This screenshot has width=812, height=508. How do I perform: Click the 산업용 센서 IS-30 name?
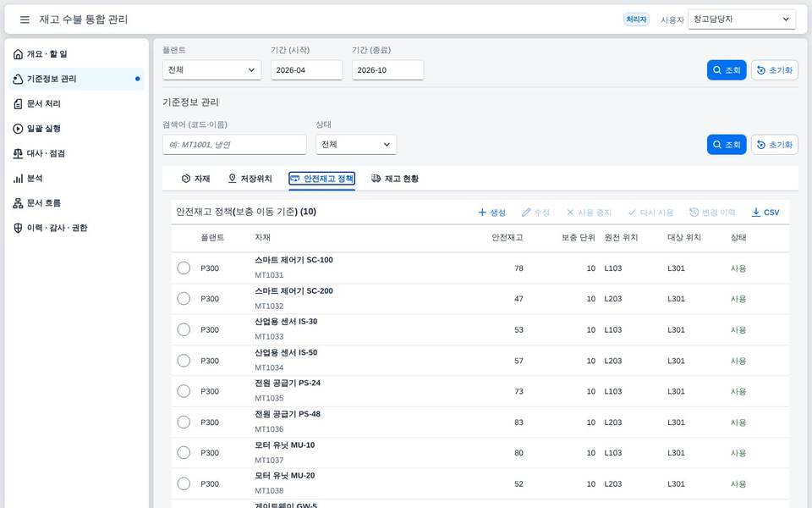[x=286, y=322]
